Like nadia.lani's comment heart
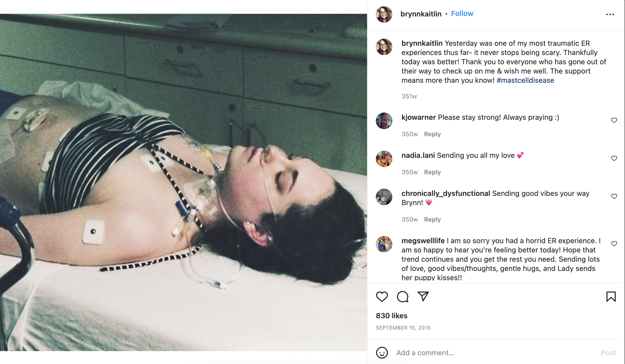Screen dimensions: 625x364 tap(614, 158)
